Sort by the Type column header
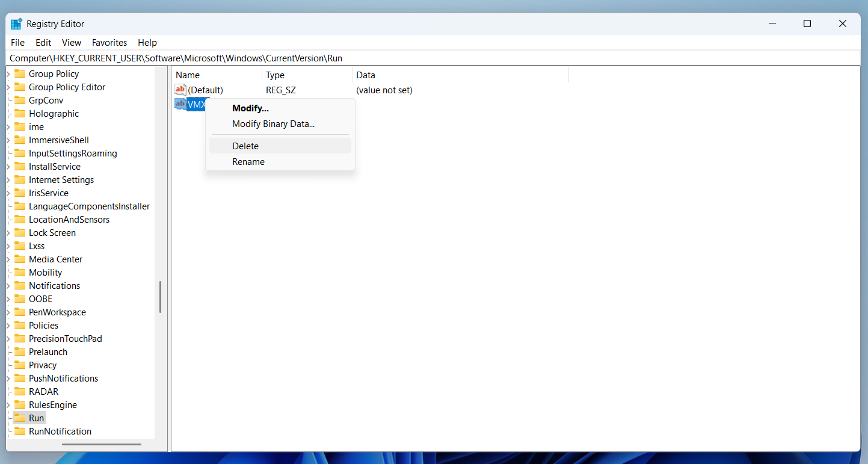868x464 pixels. coord(307,75)
